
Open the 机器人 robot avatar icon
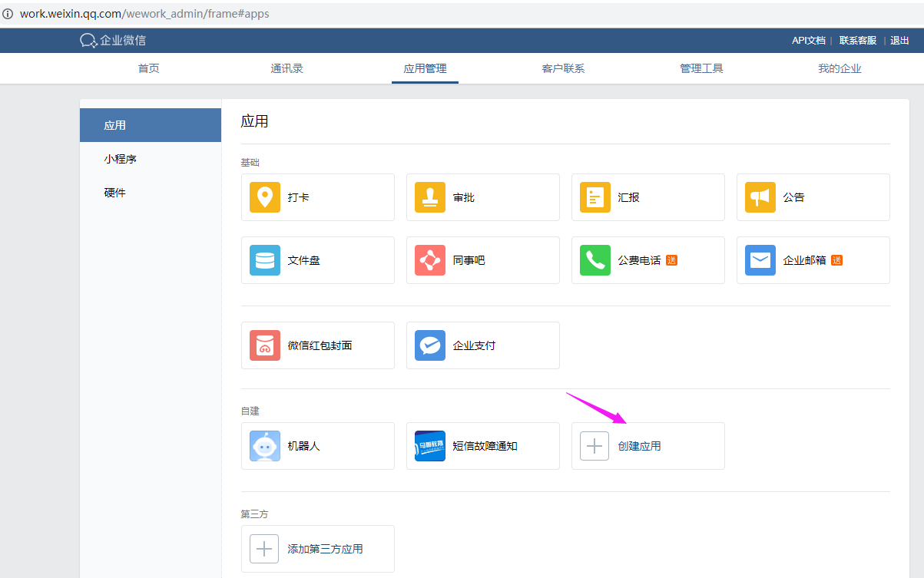pyautogui.click(x=265, y=446)
